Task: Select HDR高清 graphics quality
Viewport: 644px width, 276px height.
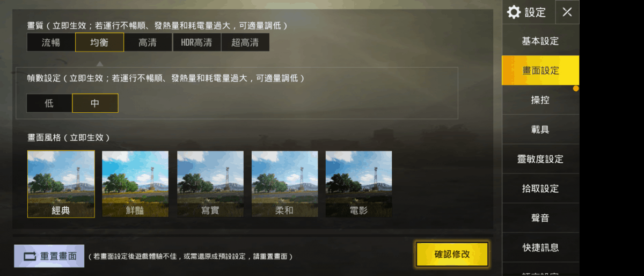Action: click(x=197, y=42)
